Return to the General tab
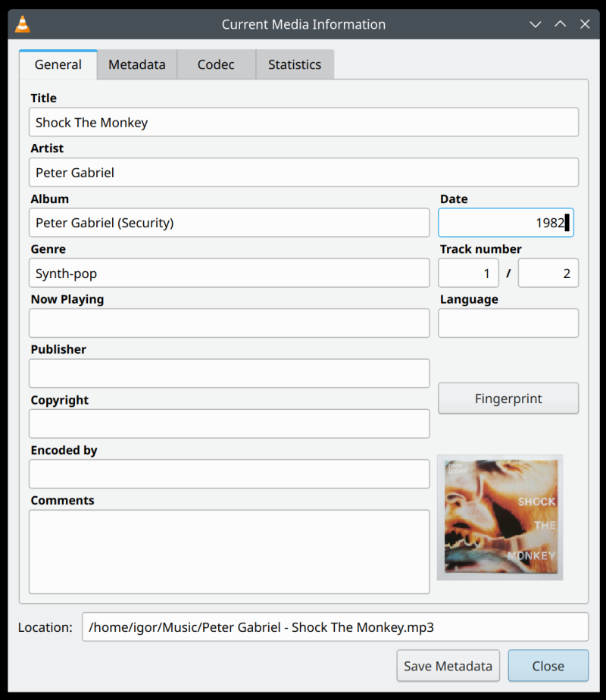This screenshot has height=700, width=606. pos(58,64)
